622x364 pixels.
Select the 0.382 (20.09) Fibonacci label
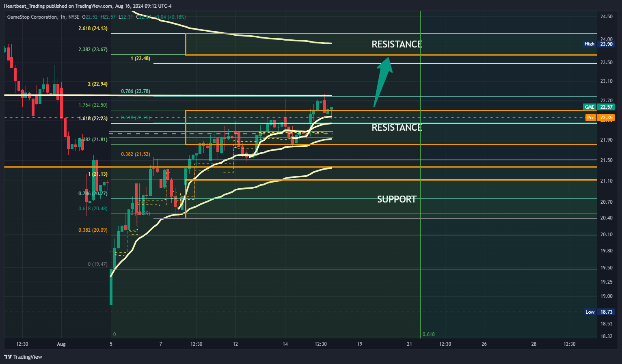pyautogui.click(x=93, y=230)
